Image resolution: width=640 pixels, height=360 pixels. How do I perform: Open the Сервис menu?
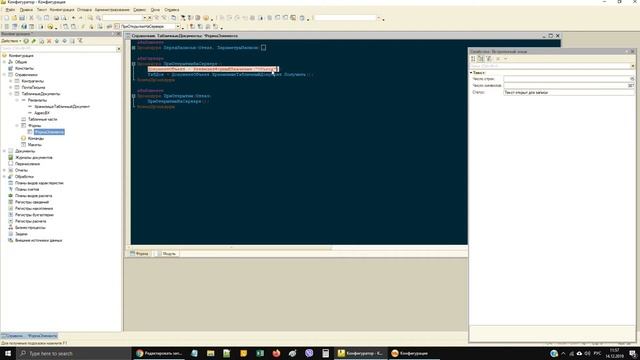139,9
